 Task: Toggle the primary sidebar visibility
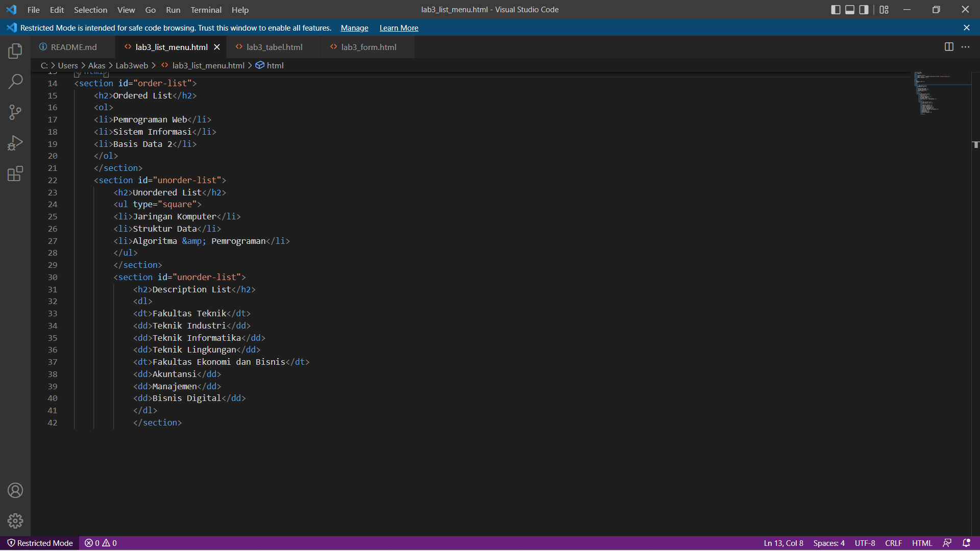(836, 9)
